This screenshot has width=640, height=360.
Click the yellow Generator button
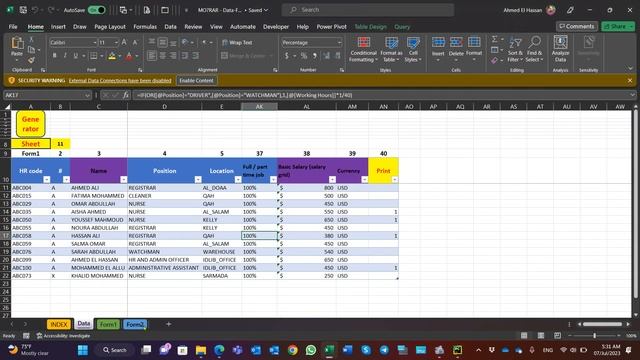click(x=31, y=124)
